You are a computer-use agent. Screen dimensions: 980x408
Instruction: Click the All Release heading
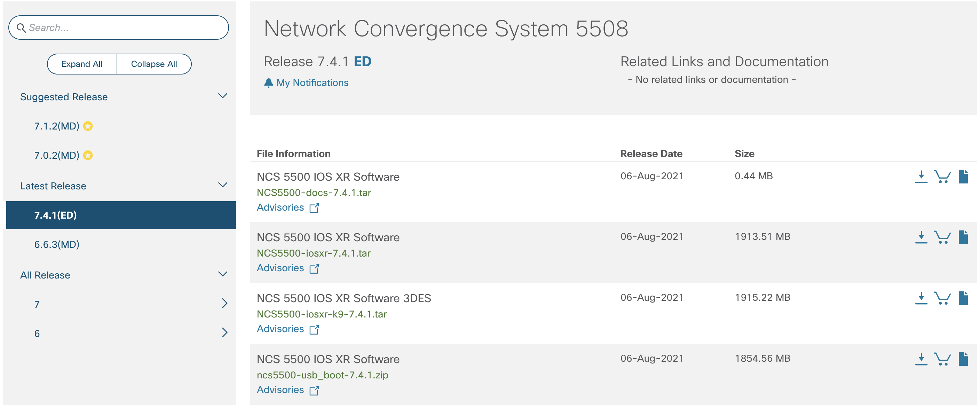coord(45,275)
